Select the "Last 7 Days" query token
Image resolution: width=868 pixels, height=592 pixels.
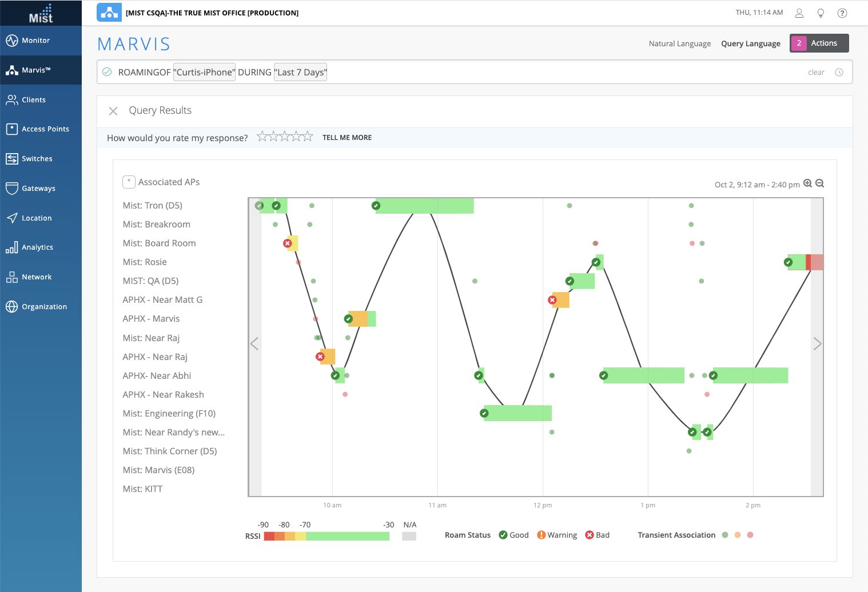300,73
